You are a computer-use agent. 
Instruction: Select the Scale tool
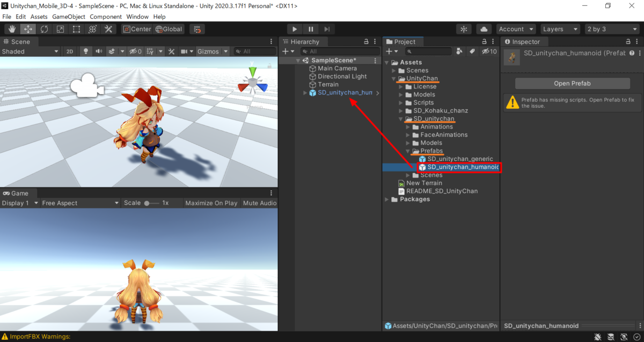pos(60,29)
